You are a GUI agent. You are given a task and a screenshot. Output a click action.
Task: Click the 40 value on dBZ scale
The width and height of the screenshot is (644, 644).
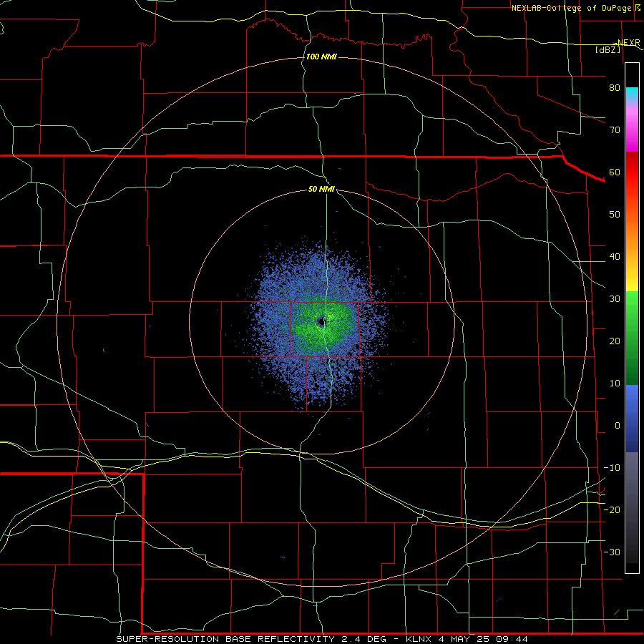(x=615, y=257)
